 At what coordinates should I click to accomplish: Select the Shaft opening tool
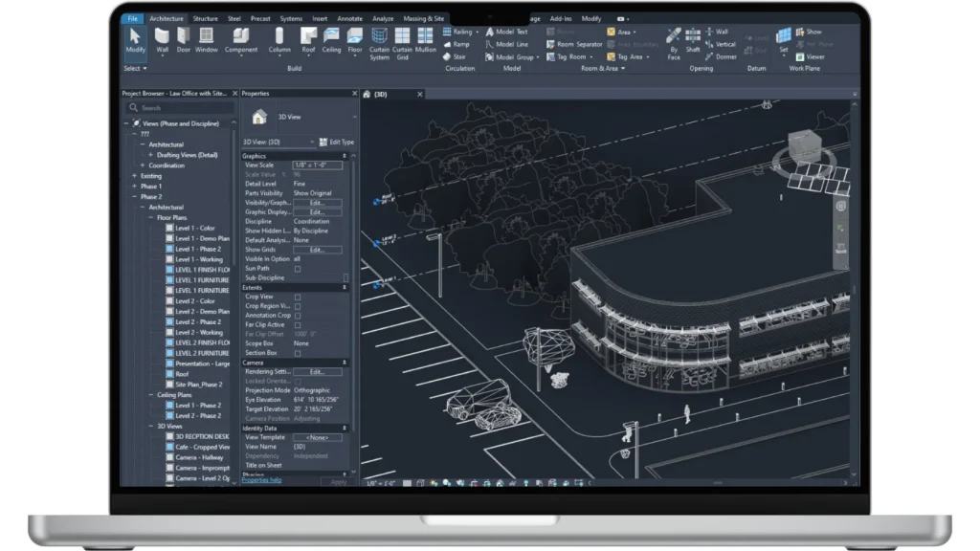coord(693,39)
